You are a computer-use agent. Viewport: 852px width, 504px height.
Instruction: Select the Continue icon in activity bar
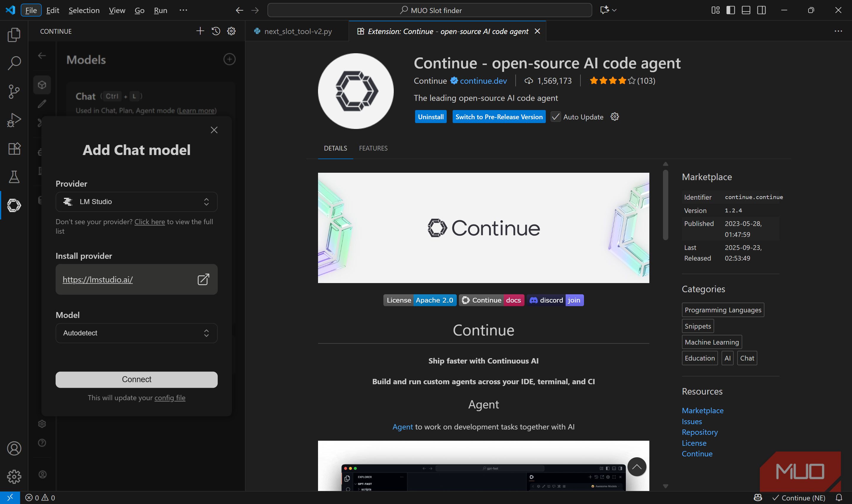pos(14,205)
